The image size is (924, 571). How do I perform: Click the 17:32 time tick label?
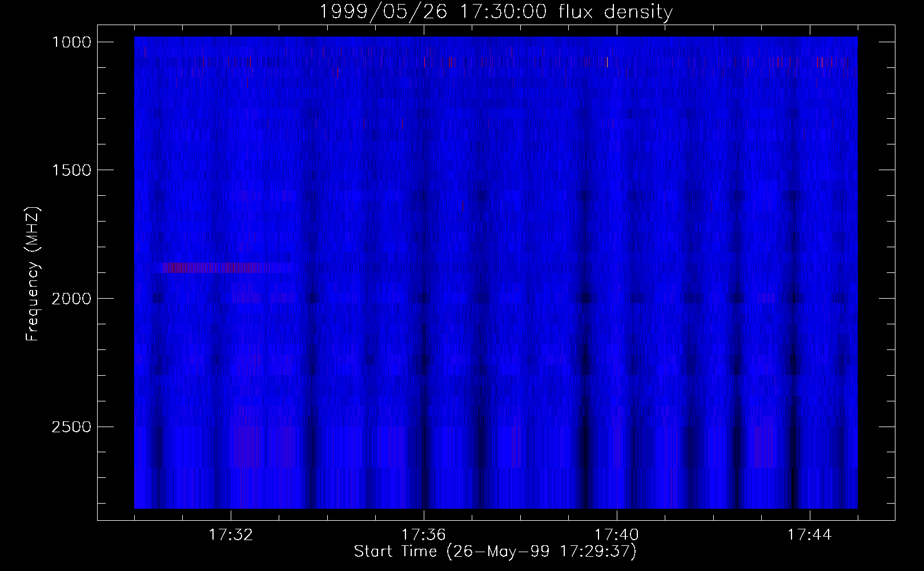[x=231, y=535]
